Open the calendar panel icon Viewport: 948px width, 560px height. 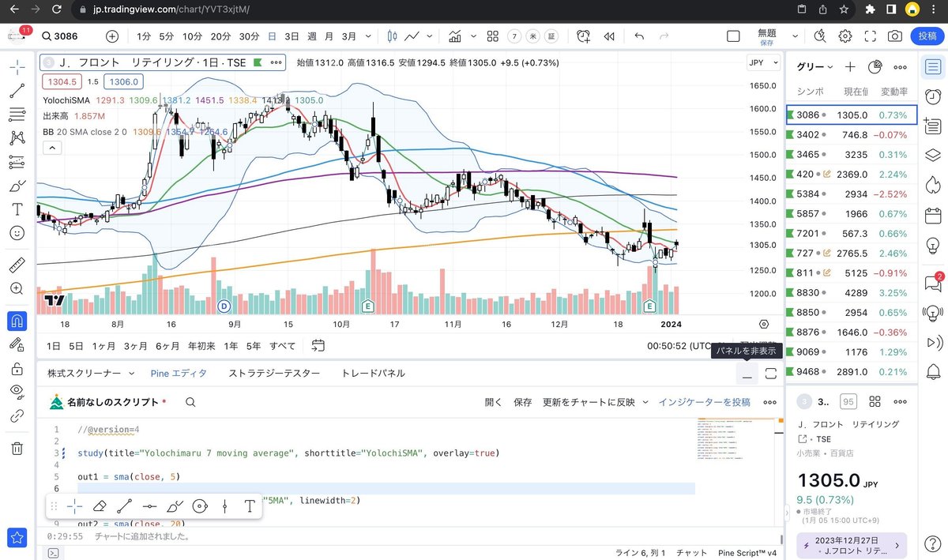click(933, 215)
